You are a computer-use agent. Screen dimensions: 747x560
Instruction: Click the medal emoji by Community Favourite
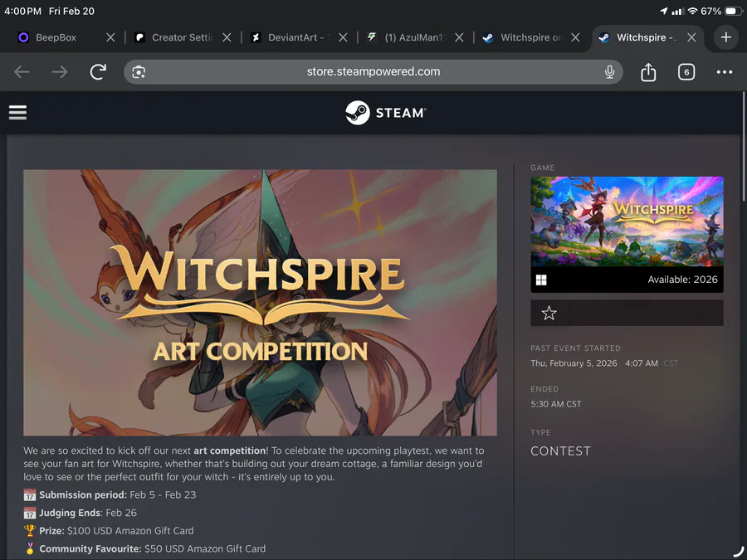pyautogui.click(x=30, y=548)
